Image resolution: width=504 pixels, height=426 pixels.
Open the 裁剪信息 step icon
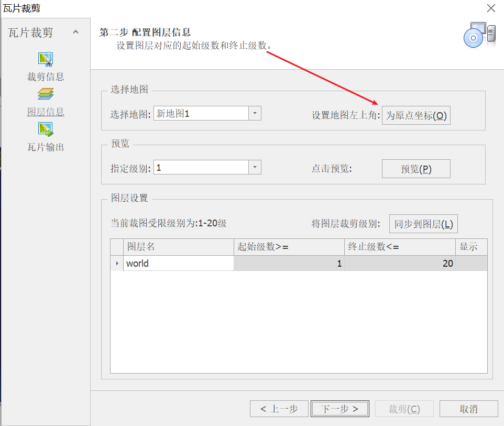[x=46, y=59]
